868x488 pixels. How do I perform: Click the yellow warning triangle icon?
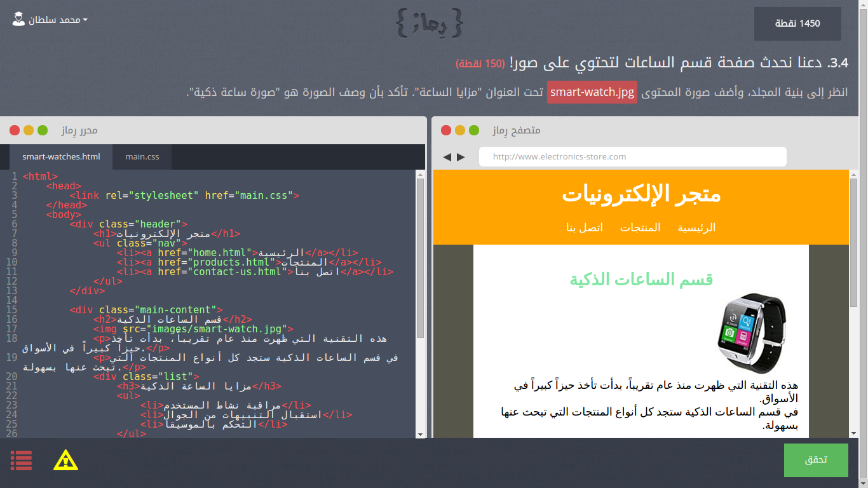coord(65,460)
